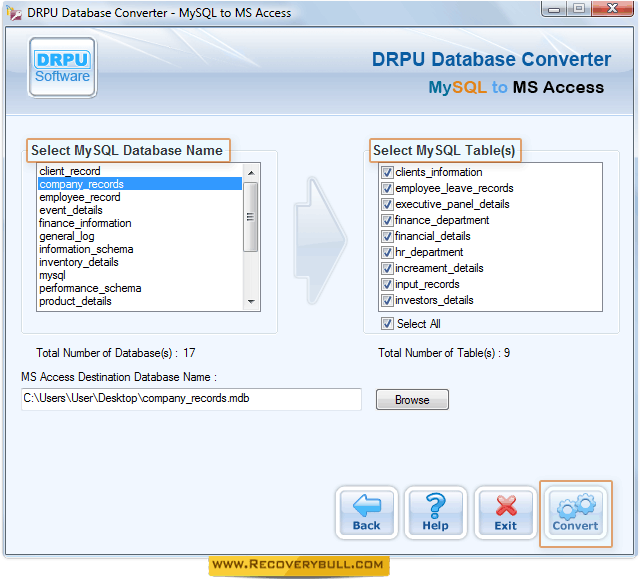
Task: Select general_log database
Action: pyautogui.click(x=140, y=236)
